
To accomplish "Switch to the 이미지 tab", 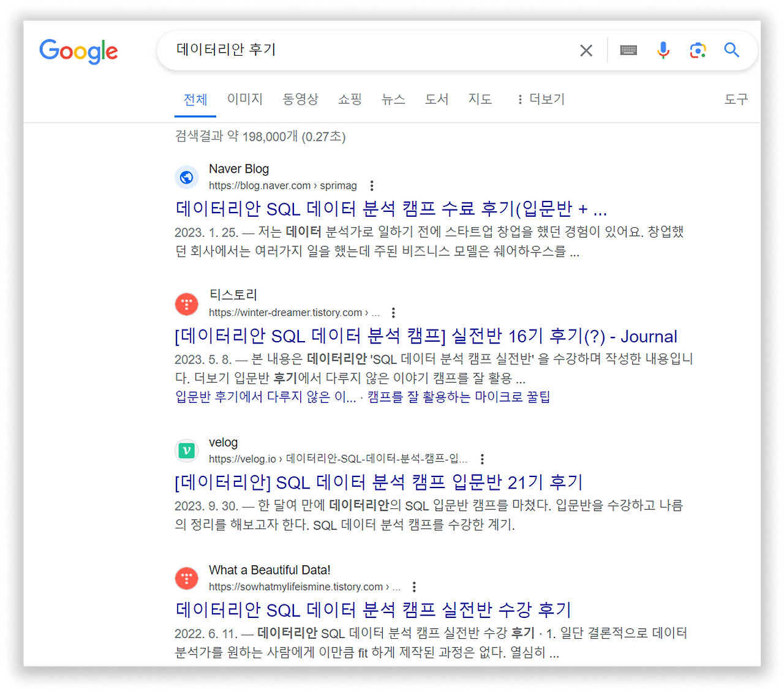I will pos(245,99).
